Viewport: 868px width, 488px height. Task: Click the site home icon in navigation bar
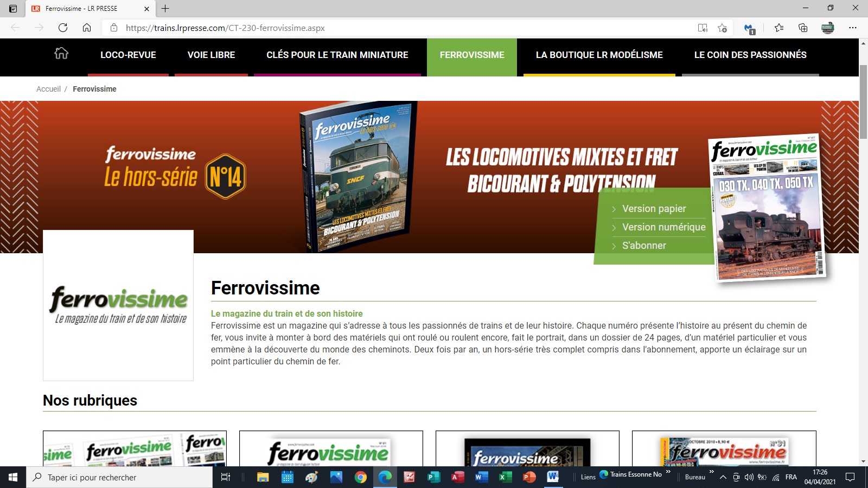click(61, 53)
